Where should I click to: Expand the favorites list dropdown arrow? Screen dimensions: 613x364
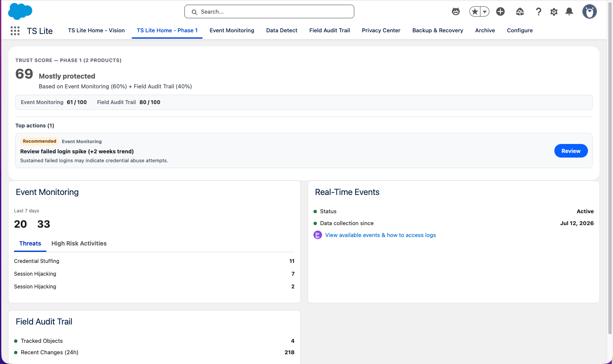pos(485,12)
